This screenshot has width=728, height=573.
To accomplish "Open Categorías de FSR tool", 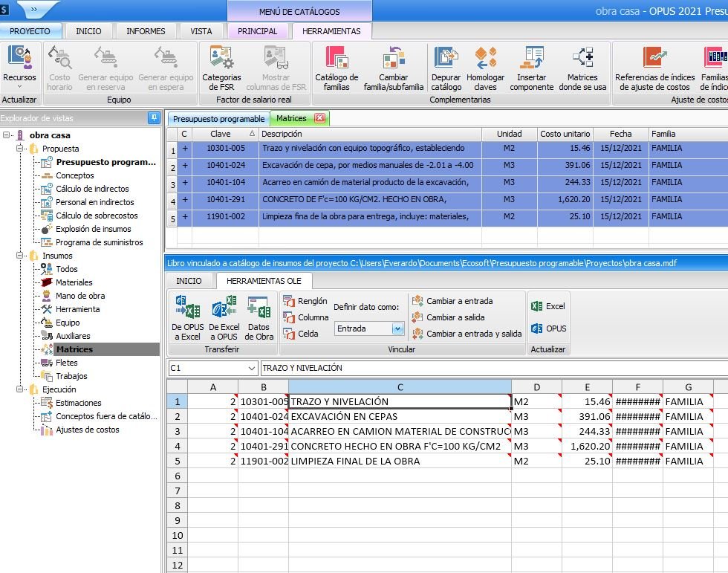I will 221,68.
